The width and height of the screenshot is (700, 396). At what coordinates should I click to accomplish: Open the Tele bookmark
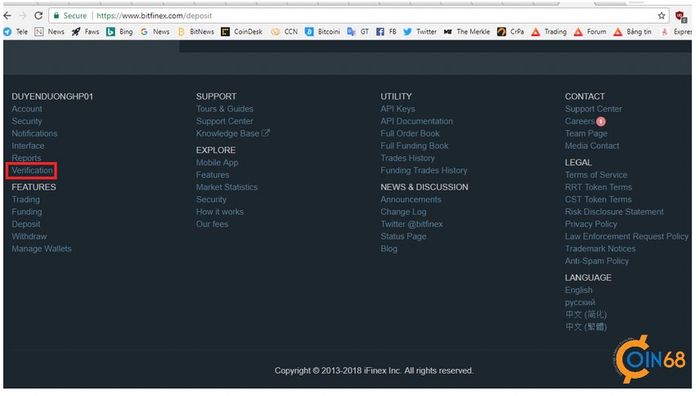[16, 32]
